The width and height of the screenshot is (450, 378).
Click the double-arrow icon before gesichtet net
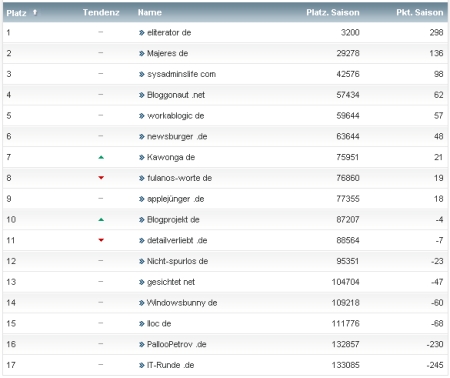(x=142, y=282)
